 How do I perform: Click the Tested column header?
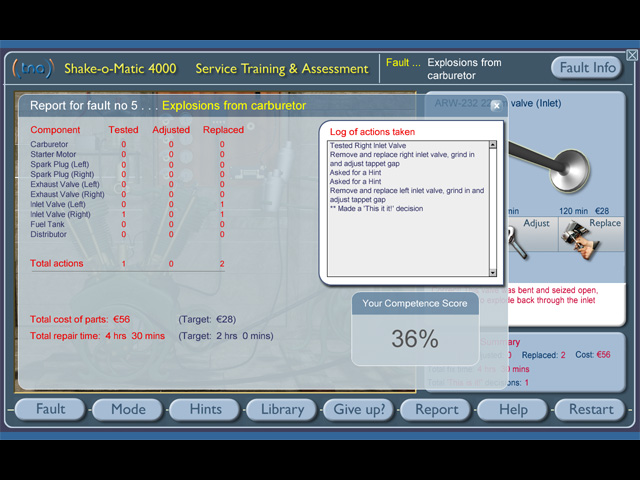click(123, 130)
